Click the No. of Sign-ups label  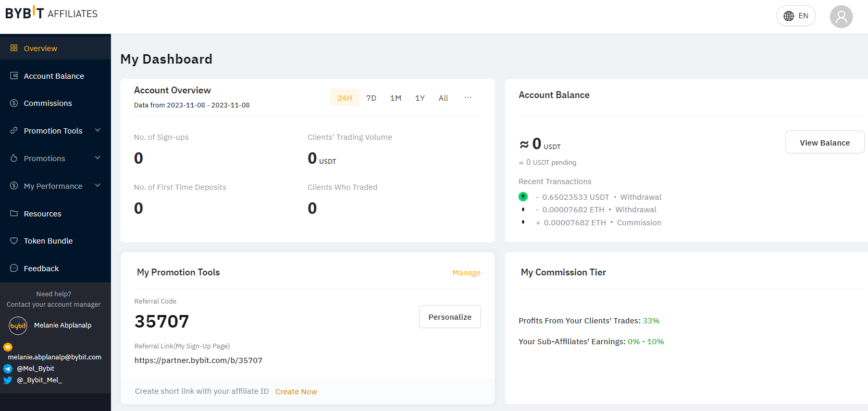[x=161, y=137]
